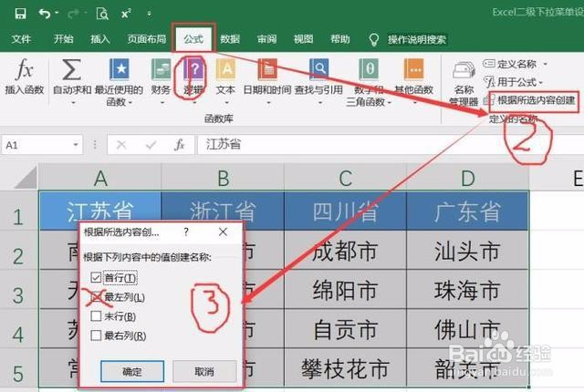The image size is (584, 392).
Task: Switch to the 开始 tab
Action: click(x=63, y=39)
